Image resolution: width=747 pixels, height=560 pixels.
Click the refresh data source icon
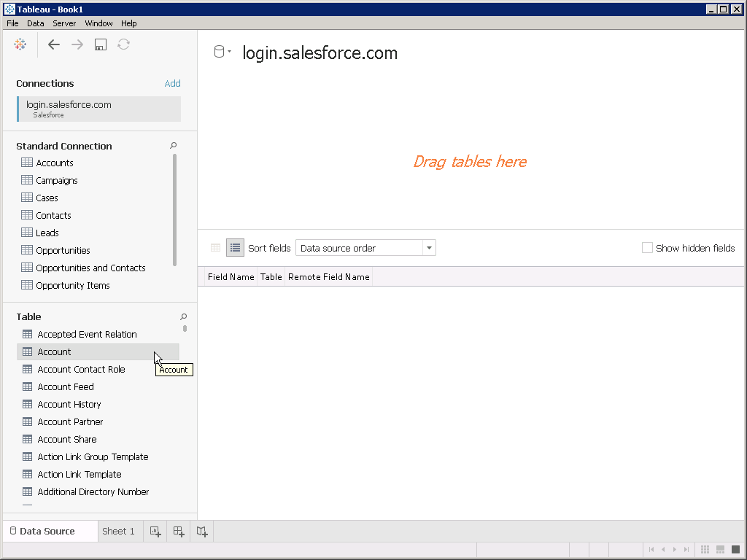[x=124, y=44]
